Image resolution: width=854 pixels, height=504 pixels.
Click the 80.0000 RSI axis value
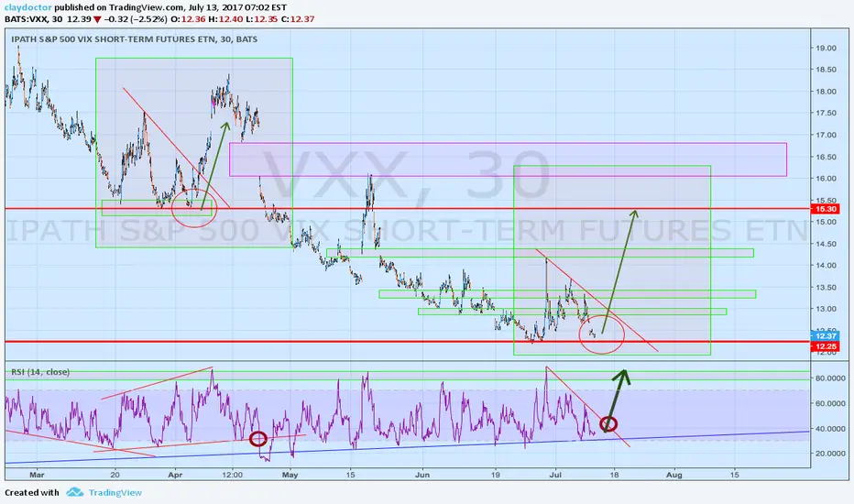[830, 378]
